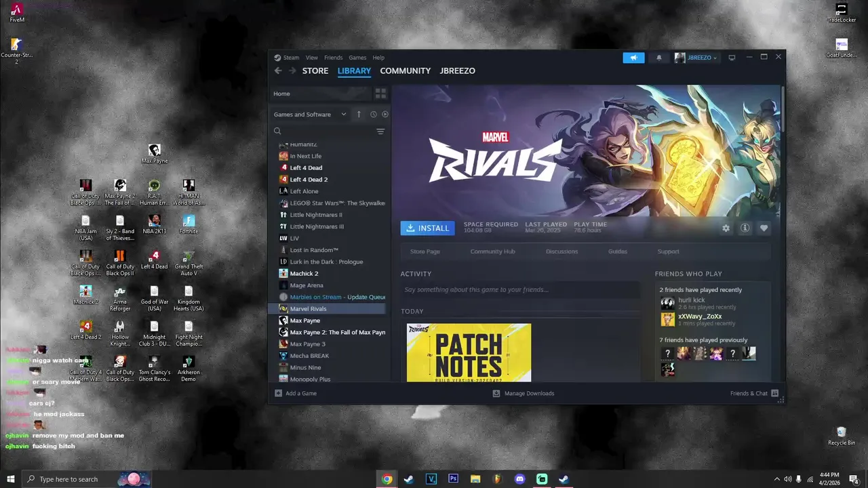Open the Friends menu
Screen dimensions: 868x488
coord(333,58)
